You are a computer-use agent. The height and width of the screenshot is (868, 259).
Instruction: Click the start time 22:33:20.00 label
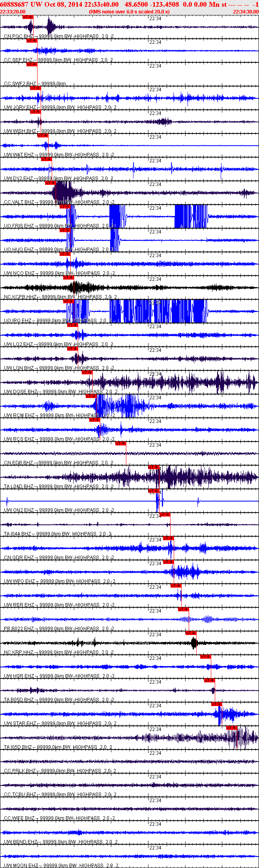tap(13, 12)
